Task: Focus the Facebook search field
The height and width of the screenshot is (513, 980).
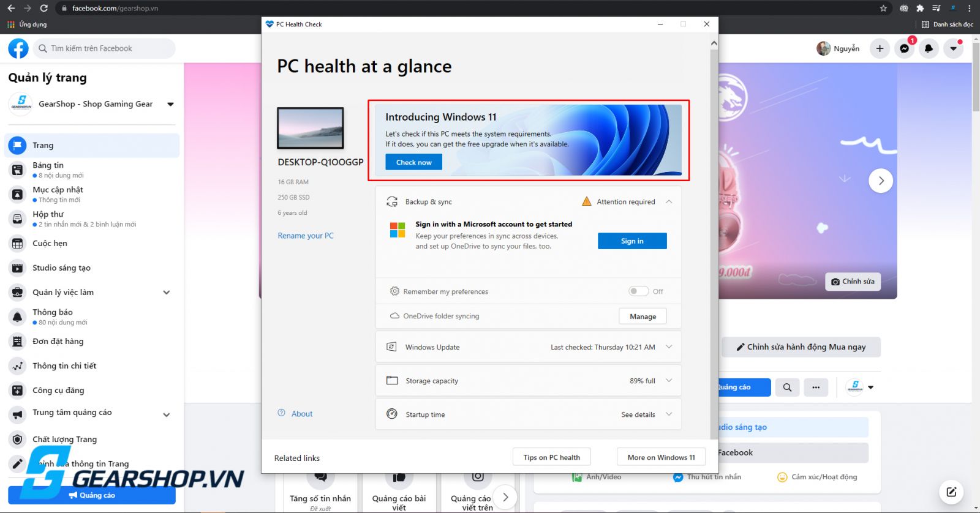Action: point(104,48)
